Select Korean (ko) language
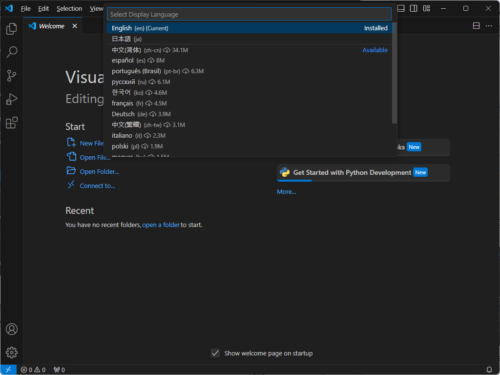The width and height of the screenshot is (500, 375). point(249,92)
